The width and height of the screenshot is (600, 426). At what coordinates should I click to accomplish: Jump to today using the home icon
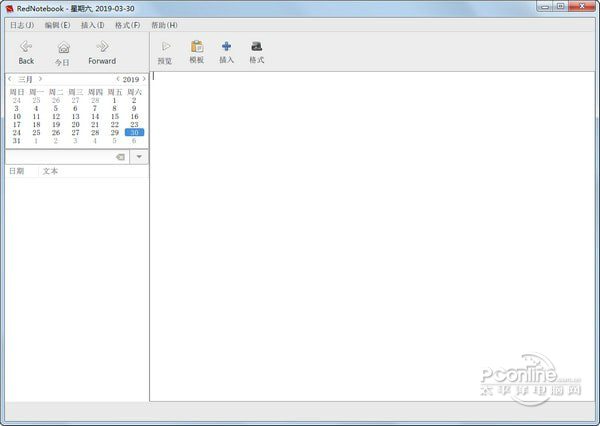coord(64,47)
